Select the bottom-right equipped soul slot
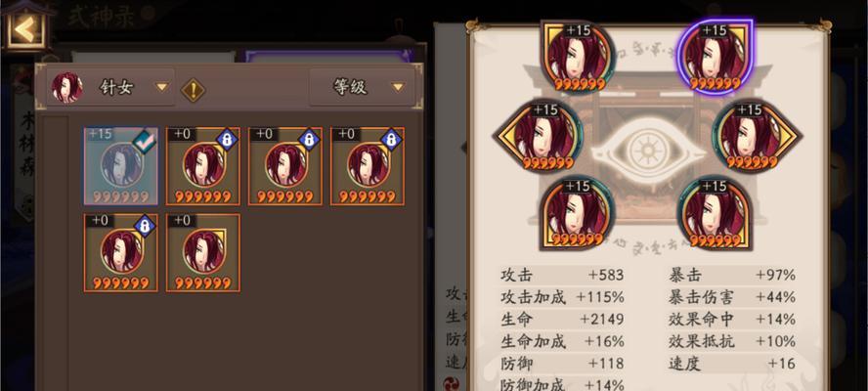The width and height of the screenshot is (868, 391). 715,214
